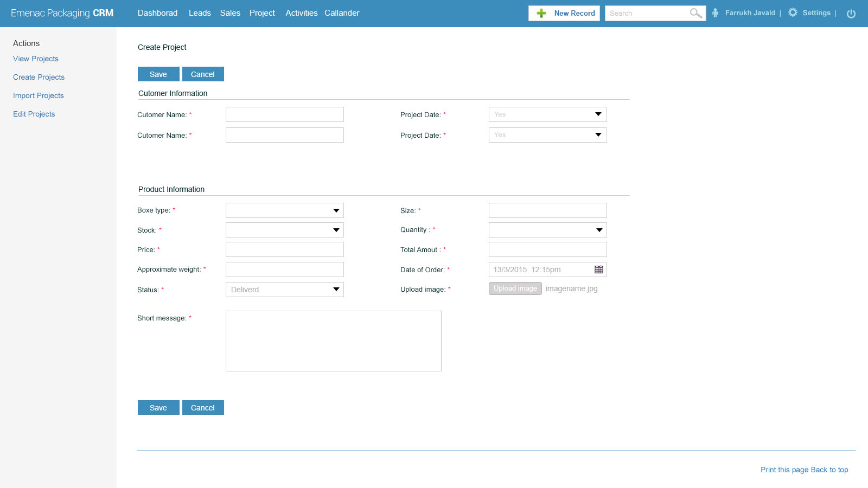Click the search magnifier icon
868x488 pixels.
coord(696,13)
